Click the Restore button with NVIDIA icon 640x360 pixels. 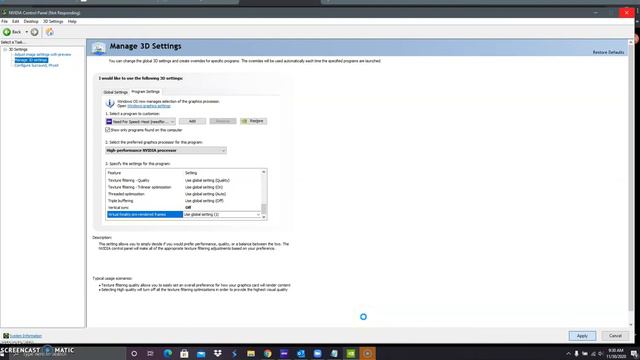click(253, 121)
